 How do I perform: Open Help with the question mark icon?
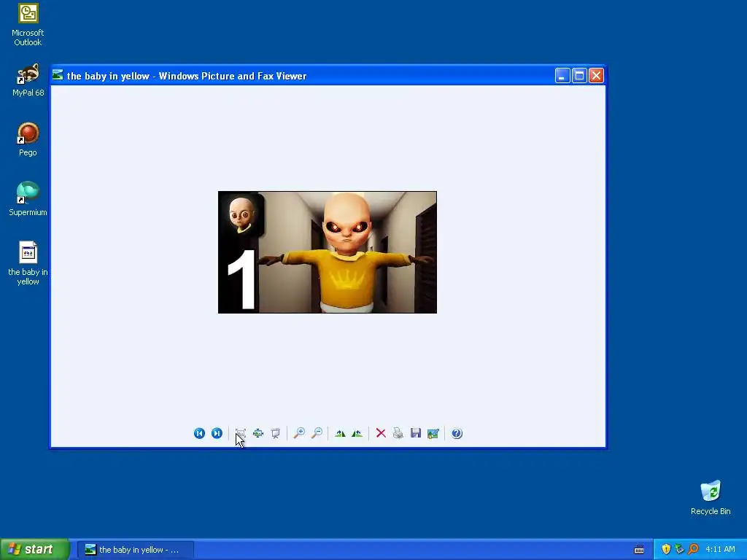(x=457, y=433)
